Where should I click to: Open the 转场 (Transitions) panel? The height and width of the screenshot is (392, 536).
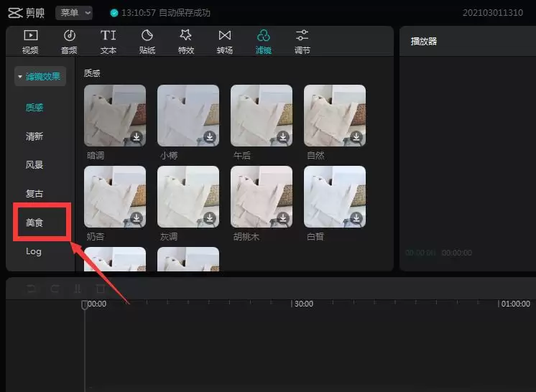225,42
